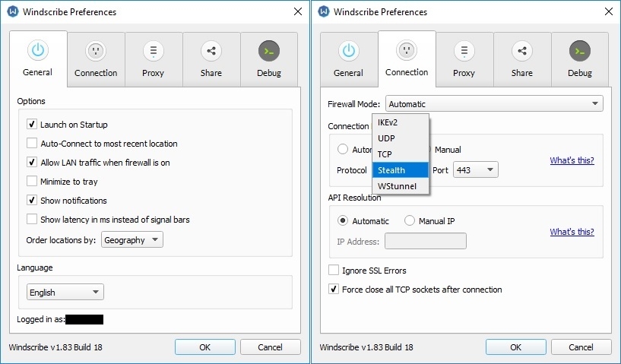The image size is (621, 364).
Task: Switch to Share tab label in right window
Action: 521,73
